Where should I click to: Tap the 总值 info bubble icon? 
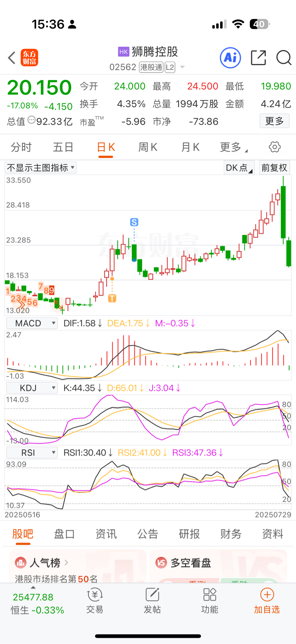31,120
